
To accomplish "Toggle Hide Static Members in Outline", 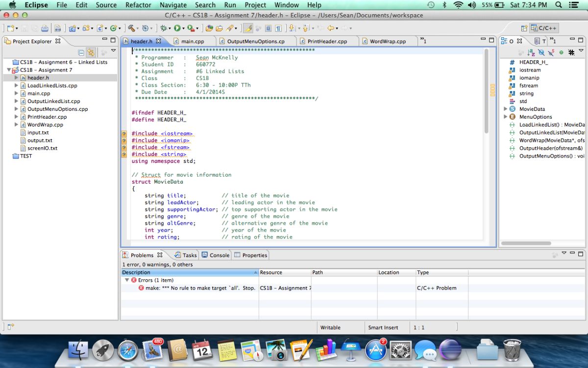I will pyautogui.click(x=551, y=53).
